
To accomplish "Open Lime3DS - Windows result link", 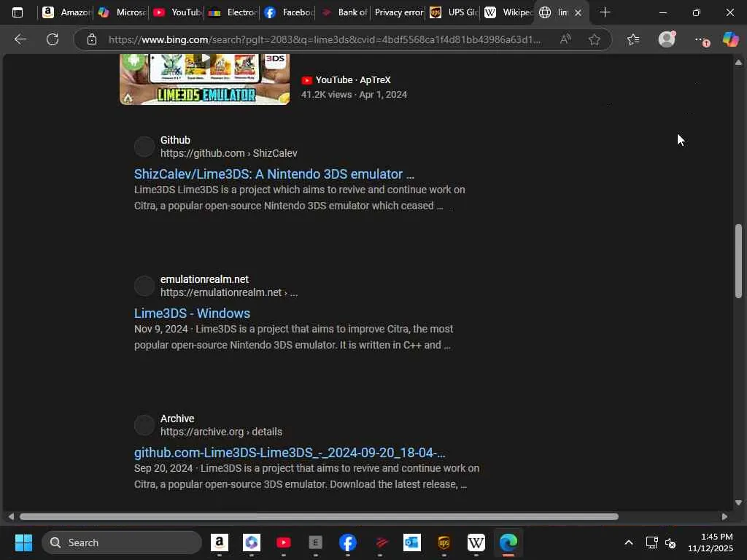I will click(192, 314).
